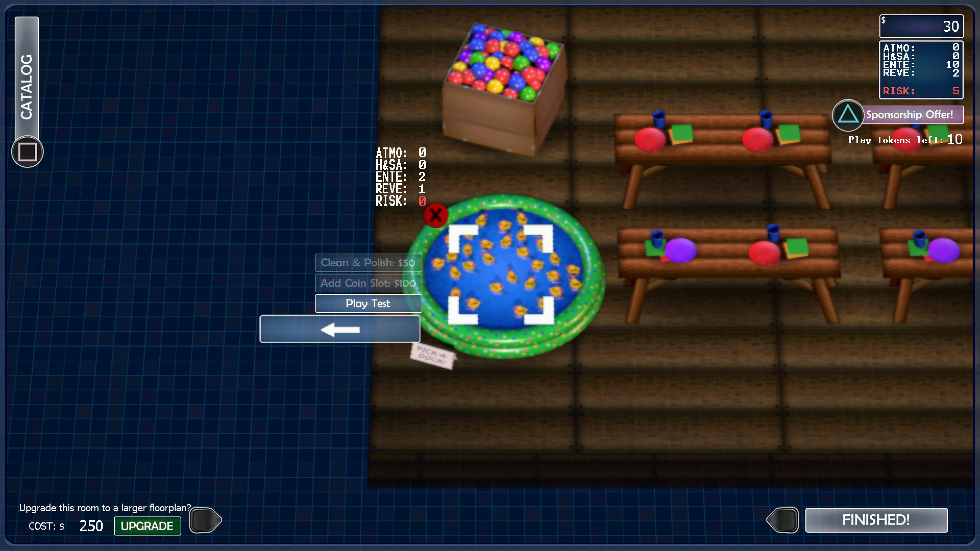Screen dimensions: 980x551
Task: Click the Sponsorship Offer triangle icon
Action: point(847,114)
